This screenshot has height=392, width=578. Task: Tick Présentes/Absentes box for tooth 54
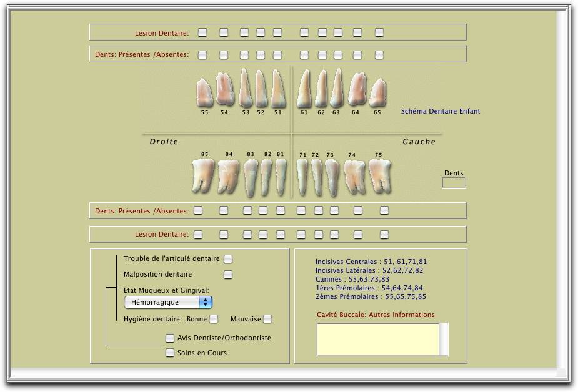[224, 55]
